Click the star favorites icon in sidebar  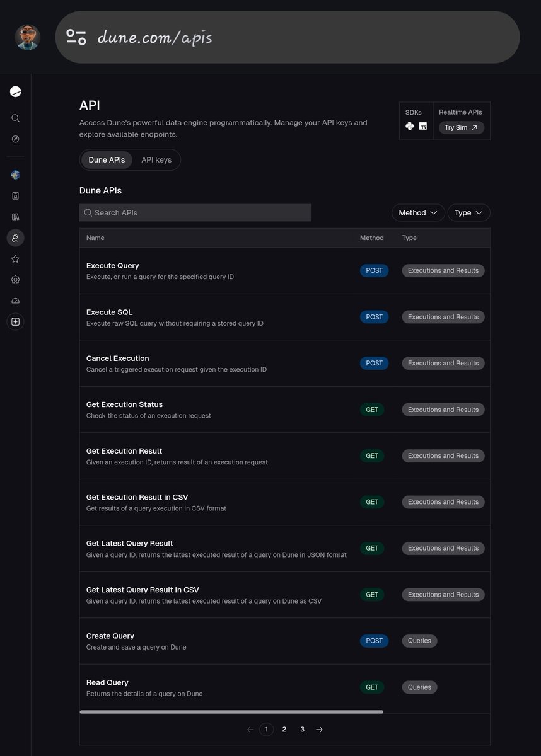pos(15,258)
